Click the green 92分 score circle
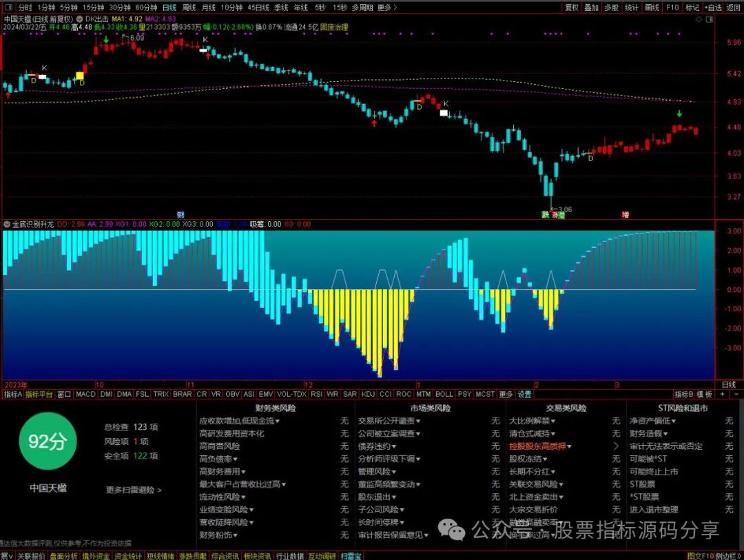 (48, 442)
